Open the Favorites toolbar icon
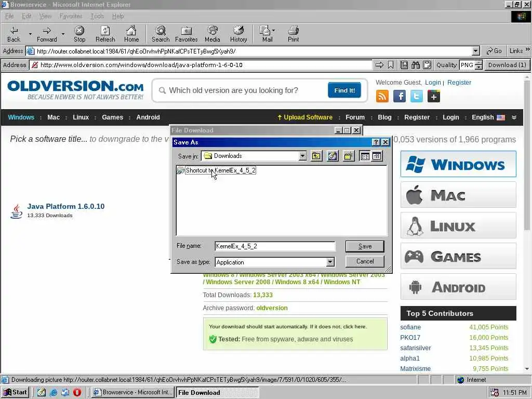The image size is (532, 399). (187, 34)
